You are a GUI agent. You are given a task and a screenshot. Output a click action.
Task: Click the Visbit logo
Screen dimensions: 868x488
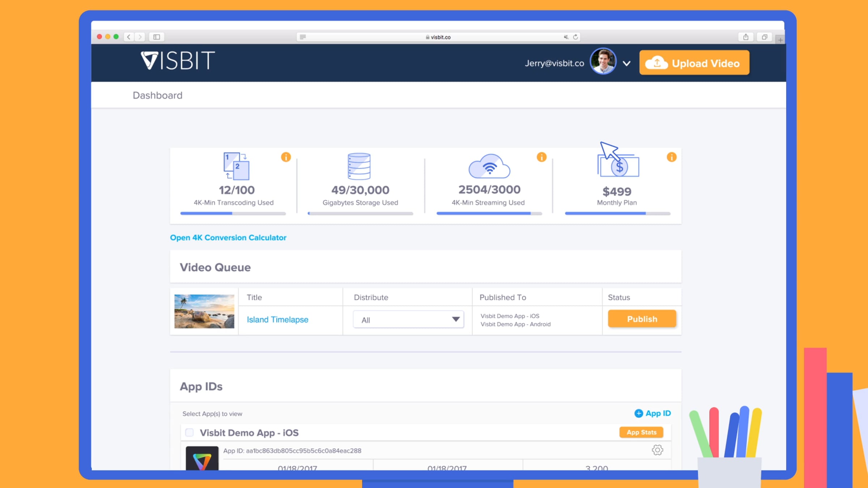click(178, 60)
